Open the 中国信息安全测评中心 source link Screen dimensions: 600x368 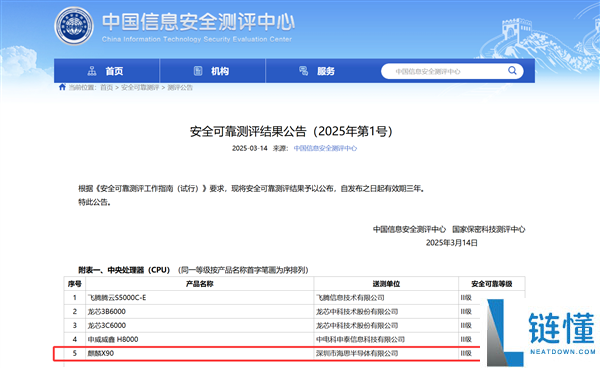tap(325, 148)
